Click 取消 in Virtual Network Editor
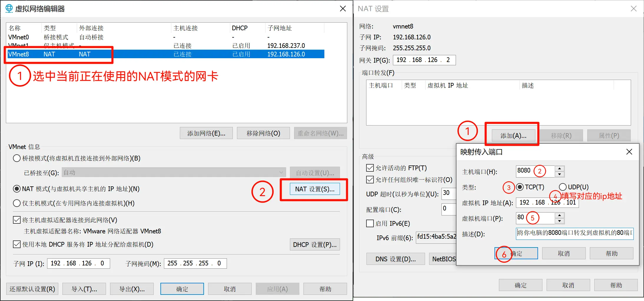644x301 pixels. point(230,289)
